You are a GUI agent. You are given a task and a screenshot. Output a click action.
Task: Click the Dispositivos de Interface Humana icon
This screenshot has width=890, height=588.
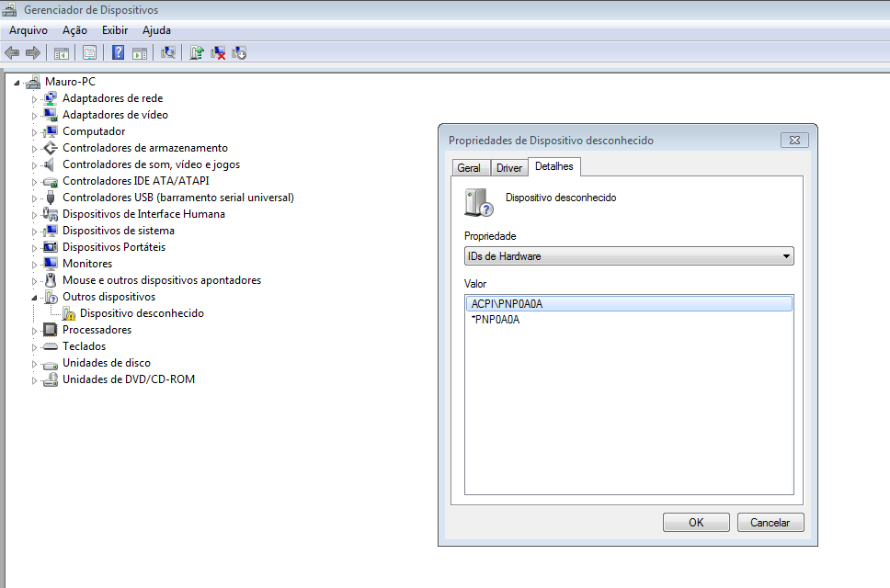[50, 214]
